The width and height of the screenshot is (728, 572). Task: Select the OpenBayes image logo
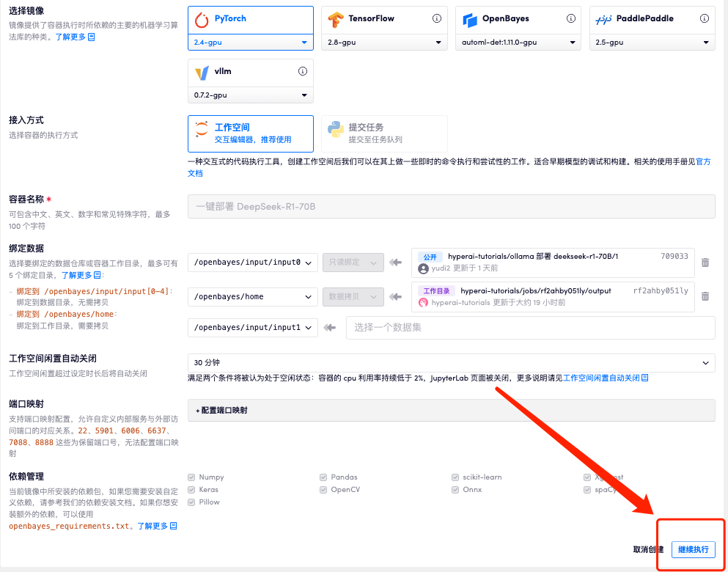(x=470, y=20)
